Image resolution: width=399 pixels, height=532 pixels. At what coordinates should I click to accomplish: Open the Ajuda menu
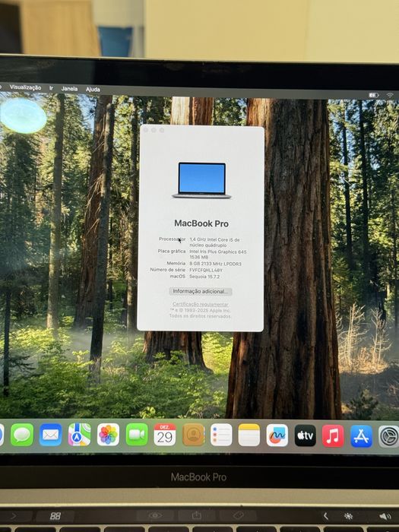93,89
